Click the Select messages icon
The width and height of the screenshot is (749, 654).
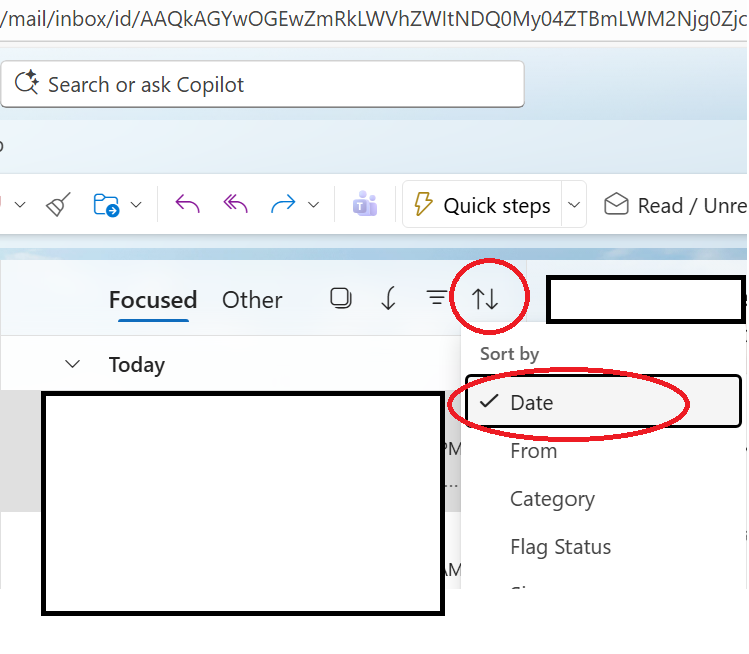click(341, 299)
